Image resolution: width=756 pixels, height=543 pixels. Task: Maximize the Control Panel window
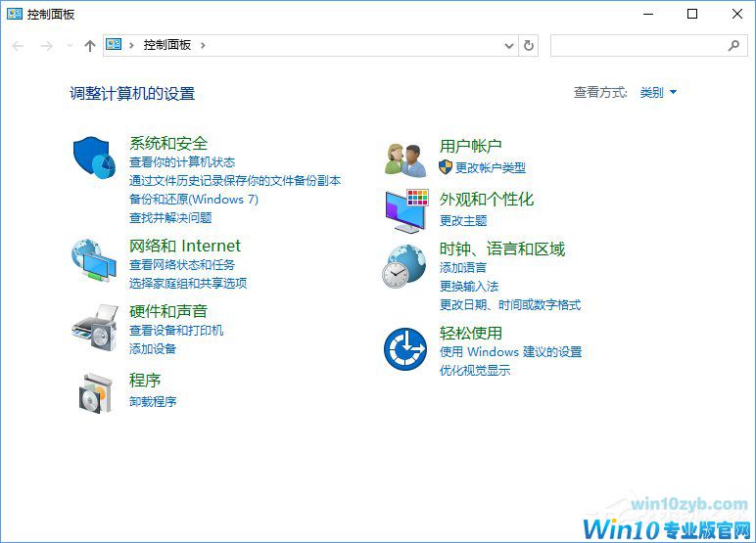point(692,14)
